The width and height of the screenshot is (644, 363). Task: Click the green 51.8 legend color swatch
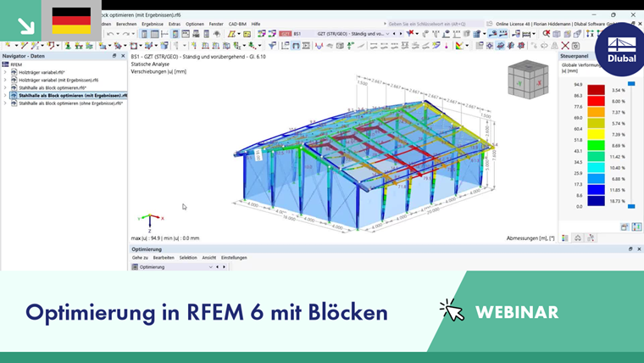click(x=596, y=145)
